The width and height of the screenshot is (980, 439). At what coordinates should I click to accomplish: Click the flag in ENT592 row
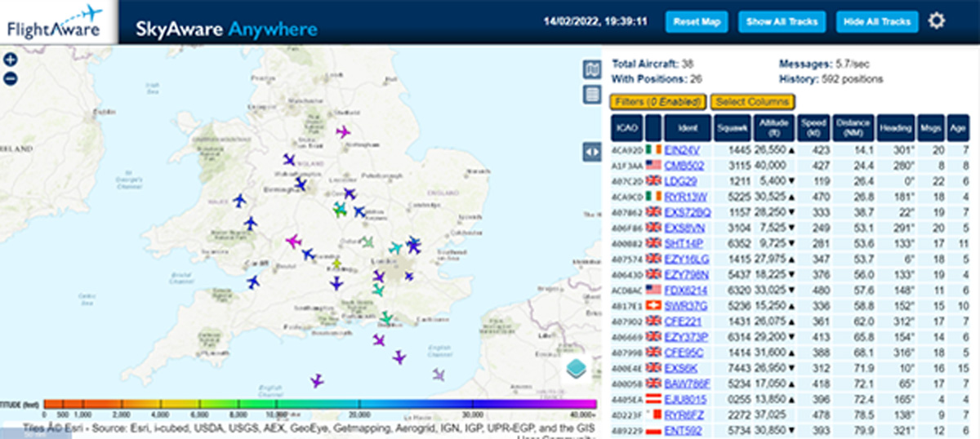(653, 429)
